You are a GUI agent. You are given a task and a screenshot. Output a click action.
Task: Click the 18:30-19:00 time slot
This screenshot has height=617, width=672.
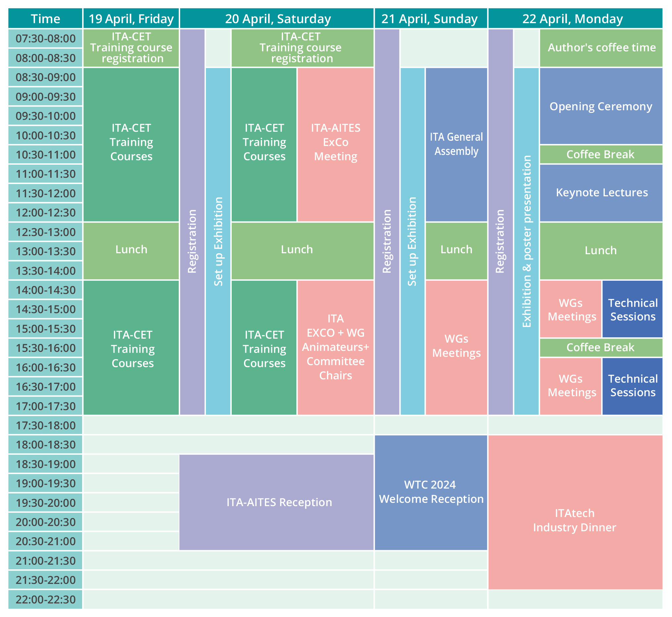(x=45, y=464)
